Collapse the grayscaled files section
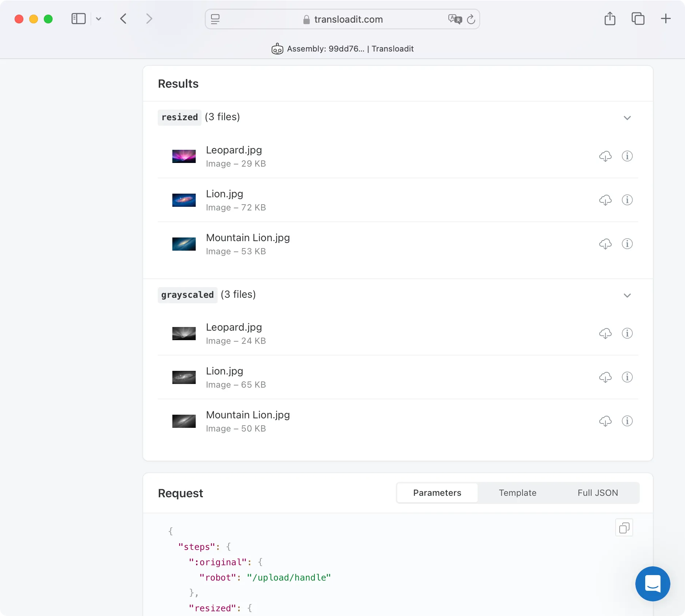Image resolution: width=685 pixels, height=616 pixels. (627, 295)
